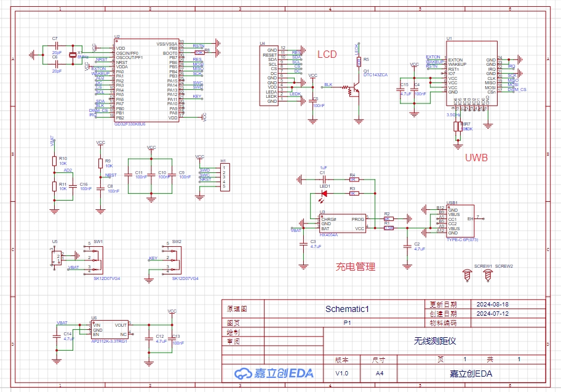Click the red LED1 diode symbol
This screenshot has height=392, width=561.
(x=324, y=194)
